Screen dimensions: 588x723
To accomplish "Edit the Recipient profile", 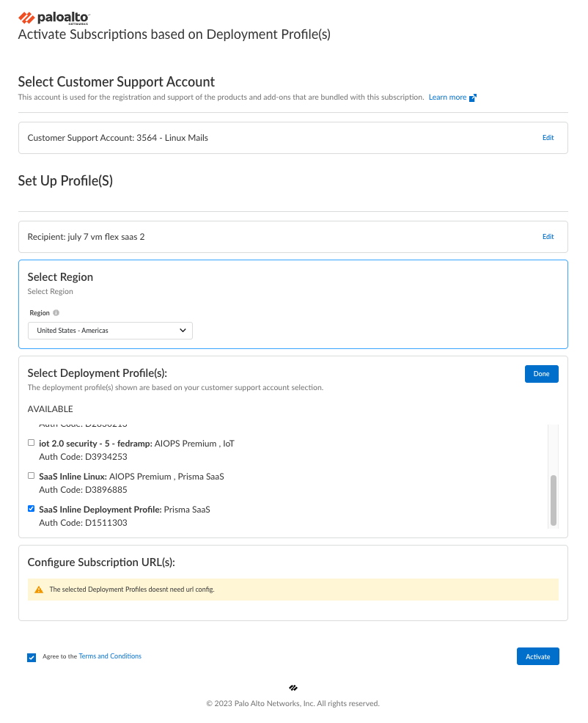I will coord(548,237).
